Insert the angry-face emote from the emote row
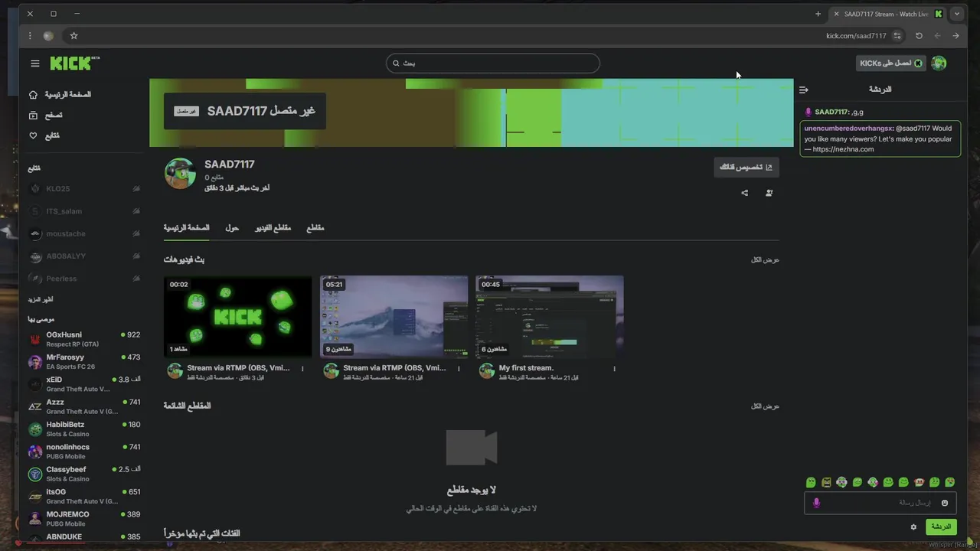 tap(826, 482)
